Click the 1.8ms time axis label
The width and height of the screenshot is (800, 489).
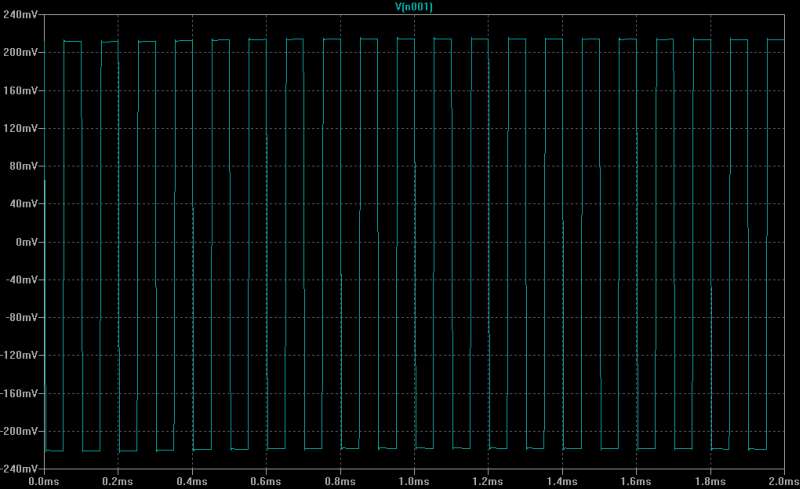pyautogui.click(x=710, y=481)
